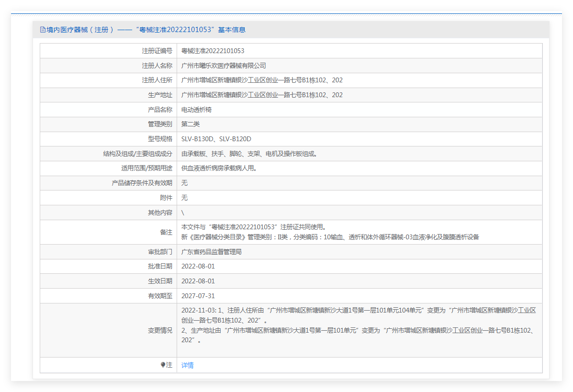The width and height of the screenshot is (573, 392).
Task: Click registration number value 粤械注准20222101053
Action: tap(213, 51)
